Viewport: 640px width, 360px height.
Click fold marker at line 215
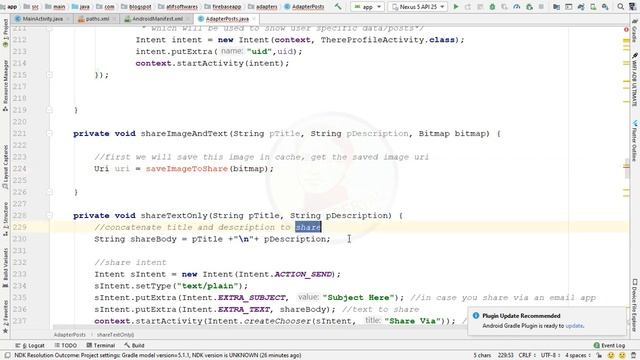point(49,75)
